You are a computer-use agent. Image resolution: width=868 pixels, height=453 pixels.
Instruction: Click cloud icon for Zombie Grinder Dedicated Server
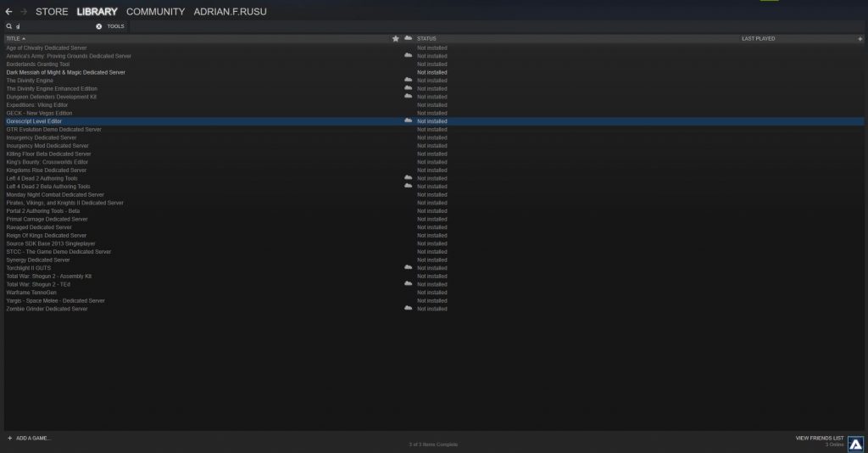[408, 308]
